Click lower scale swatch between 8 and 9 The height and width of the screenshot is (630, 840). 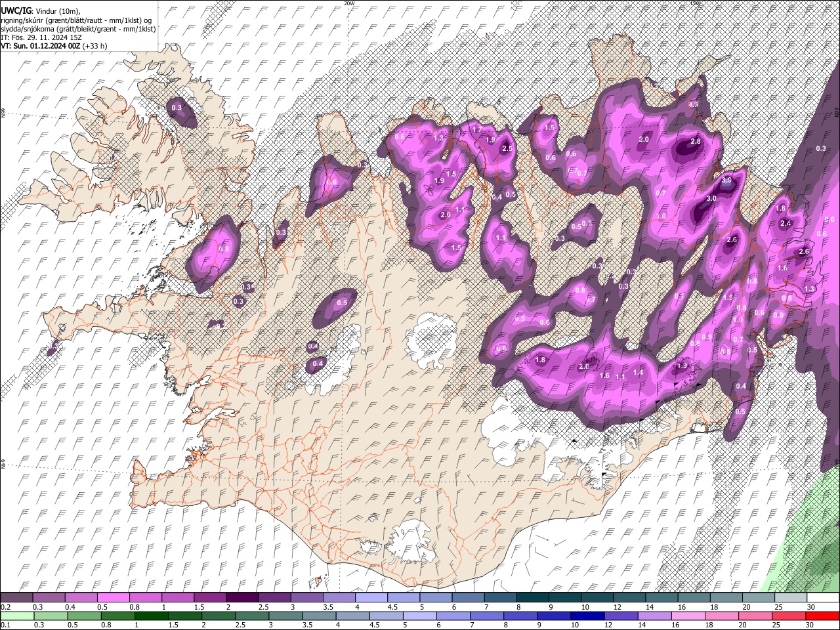pyautogui.click(x=520, y=616)
